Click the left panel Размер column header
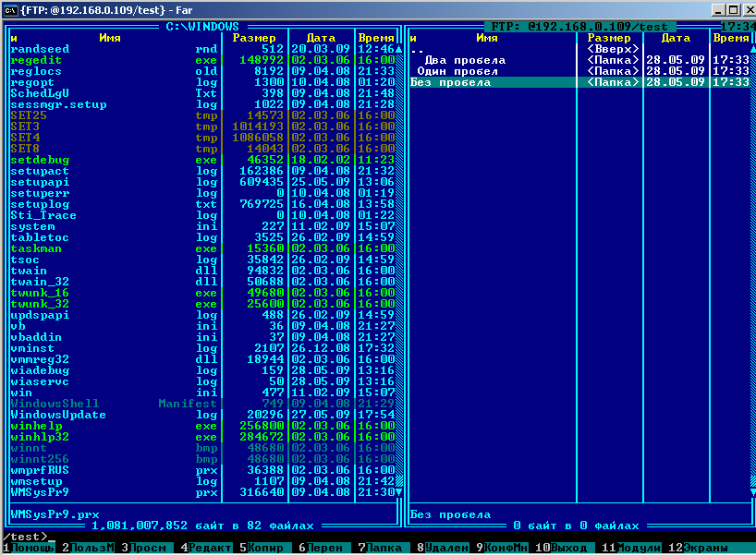This screenshot has height=556, width=756. click(x=254, y=38)
